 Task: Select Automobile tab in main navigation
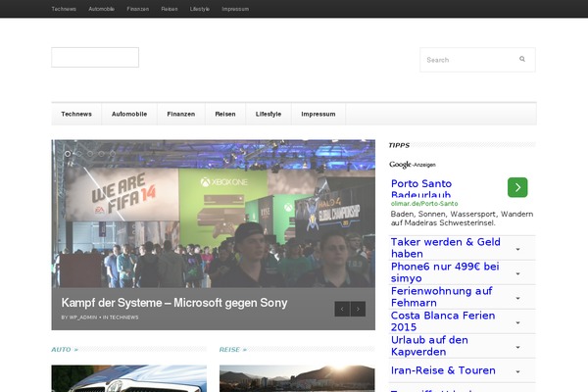(x=129, y=114)
